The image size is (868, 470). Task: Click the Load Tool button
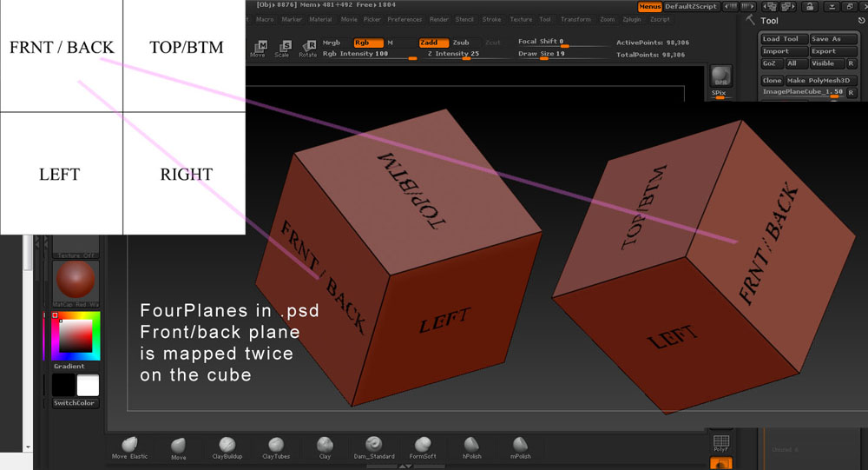pos(783,39)
